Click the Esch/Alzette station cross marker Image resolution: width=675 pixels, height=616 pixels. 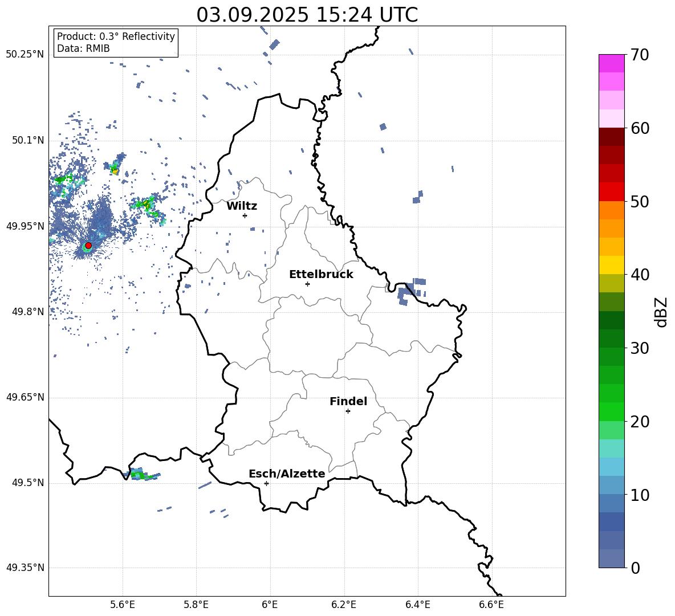tap(266, 483)
